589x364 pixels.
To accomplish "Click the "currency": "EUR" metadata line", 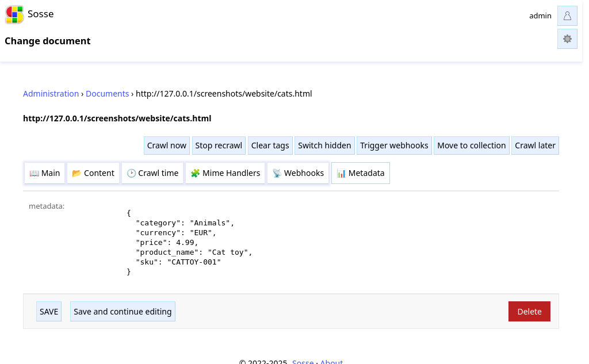I will pos(176,232).
